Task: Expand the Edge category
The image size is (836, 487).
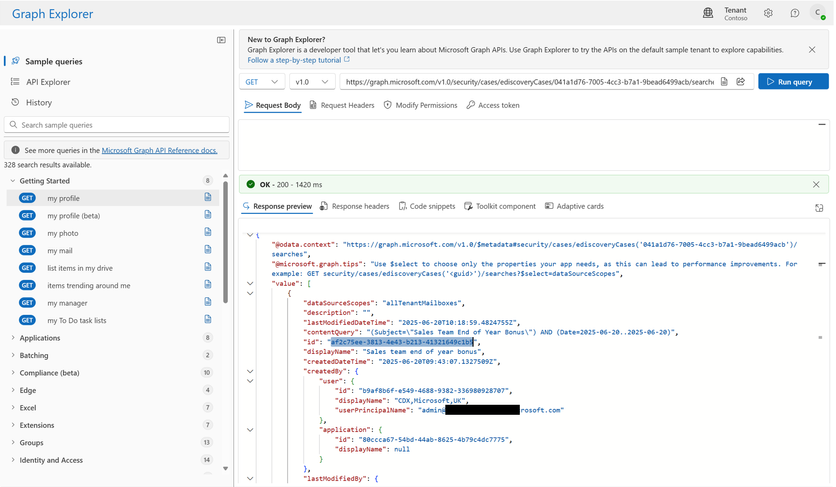Action: pos(13,390)
